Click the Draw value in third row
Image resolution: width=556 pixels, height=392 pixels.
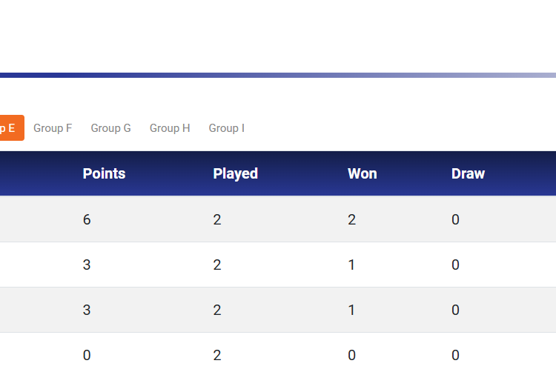pos(455,310)
